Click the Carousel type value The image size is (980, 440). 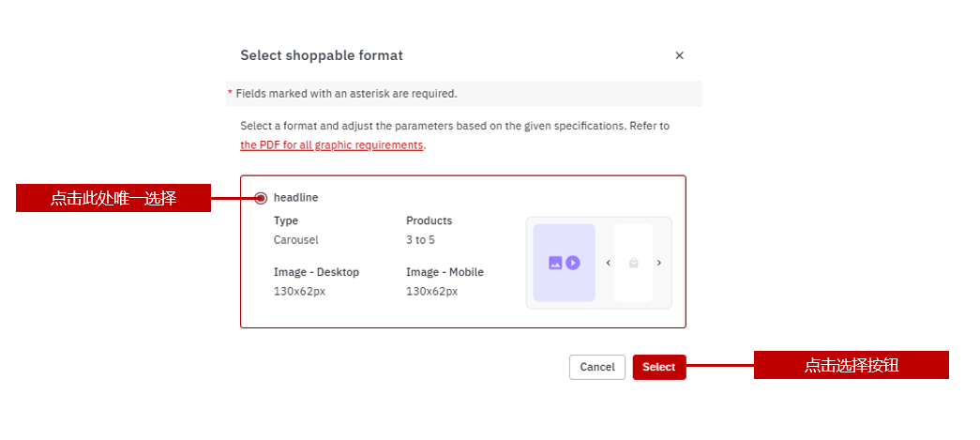pos(296,240)
